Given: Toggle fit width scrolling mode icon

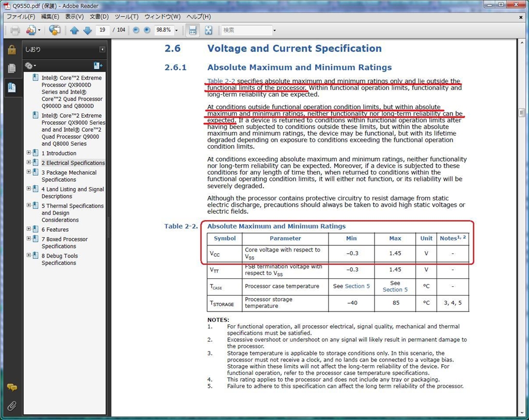Looking at the screenshot, I should 192,30.
